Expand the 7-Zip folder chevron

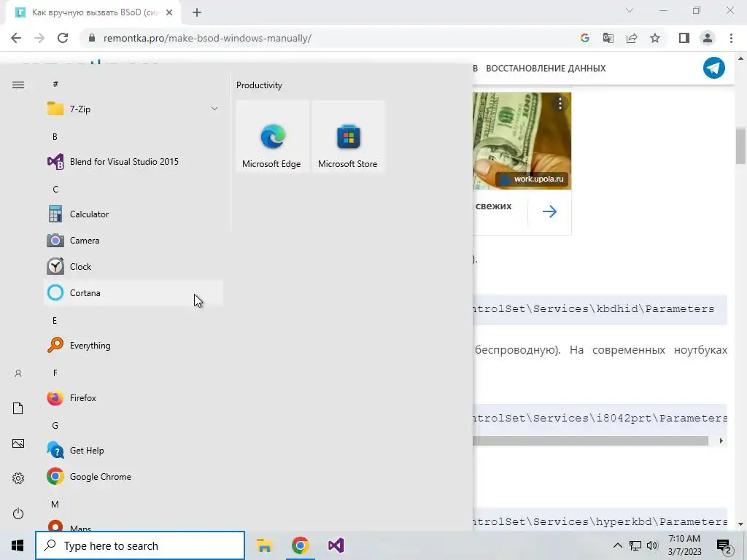tap(214, 109)
